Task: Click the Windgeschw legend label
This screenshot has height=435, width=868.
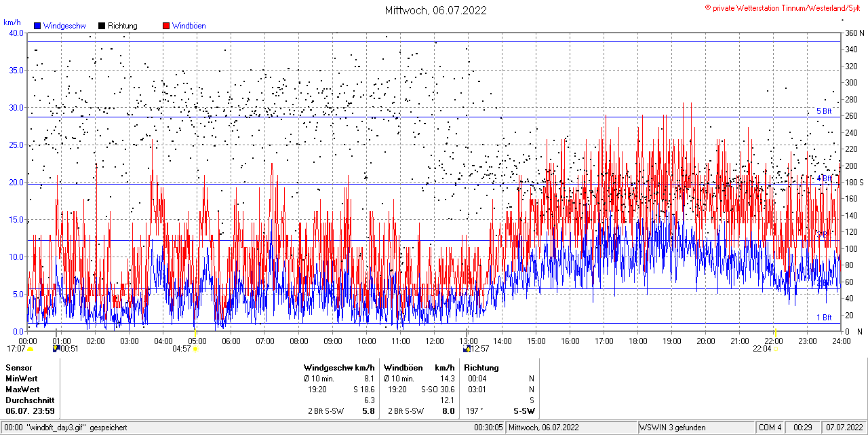Action: (x=64, y=26)
